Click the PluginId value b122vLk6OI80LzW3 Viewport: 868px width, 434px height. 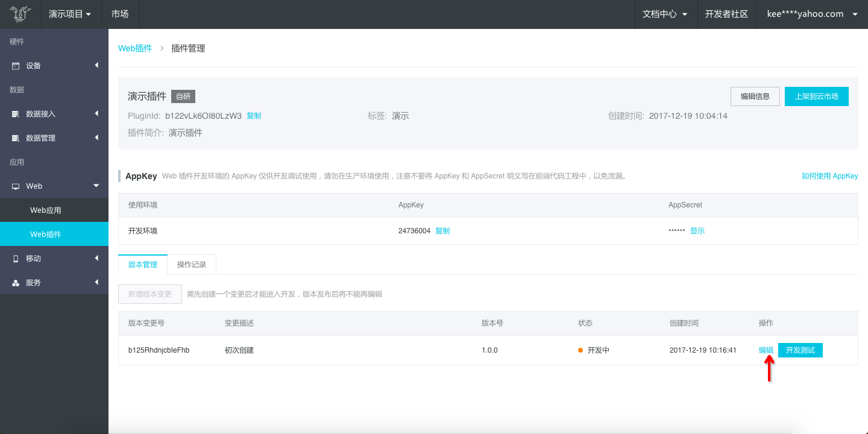coord(204,116)
